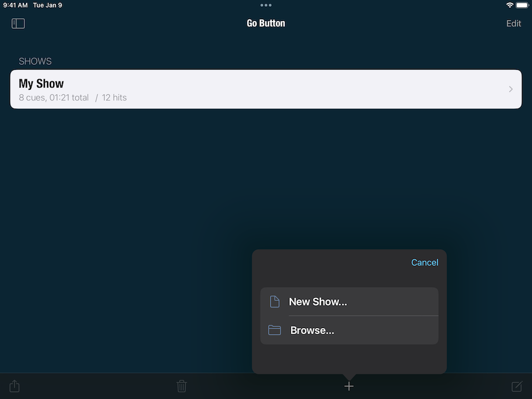Screen dimensions: 532x399
Task: Cancel the new show popover
Action: click(x=424, y=263)
